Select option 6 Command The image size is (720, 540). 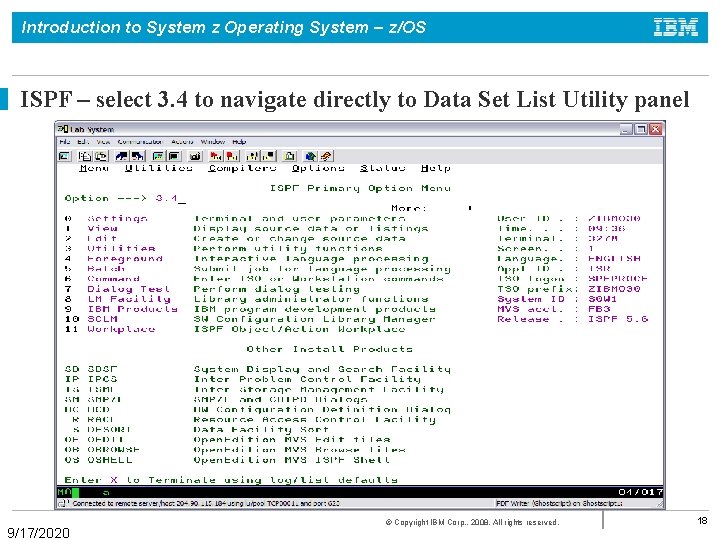[x=113, y=279]
